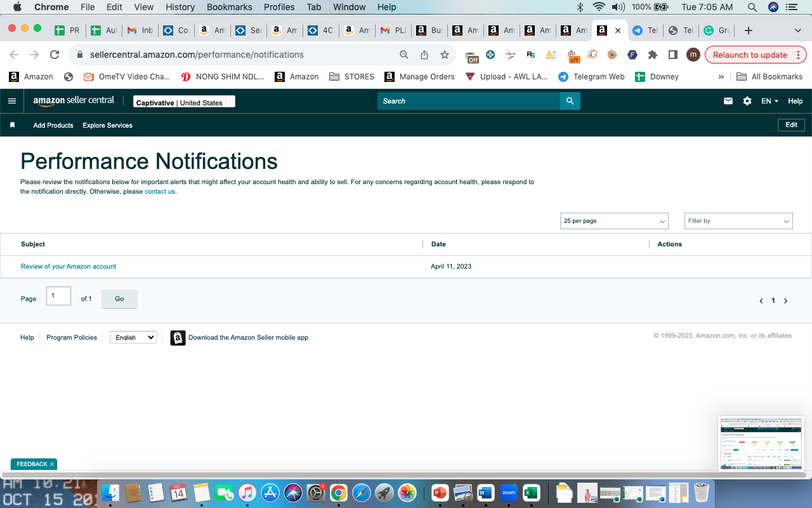Viewport: 812px width, 508px height.
Task: Open the Chrome Extensions puzzle icon
Action: 653,55
